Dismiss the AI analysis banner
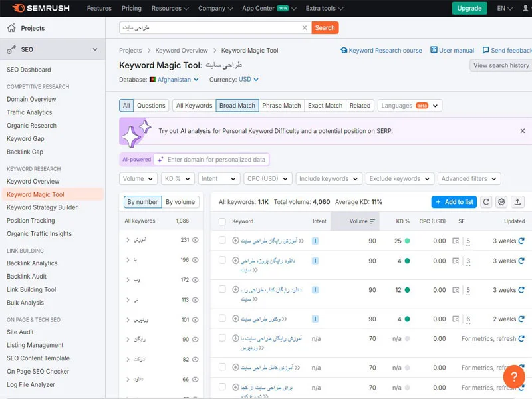Viewport: 532px width, 399px height. (x=523, y=131)
